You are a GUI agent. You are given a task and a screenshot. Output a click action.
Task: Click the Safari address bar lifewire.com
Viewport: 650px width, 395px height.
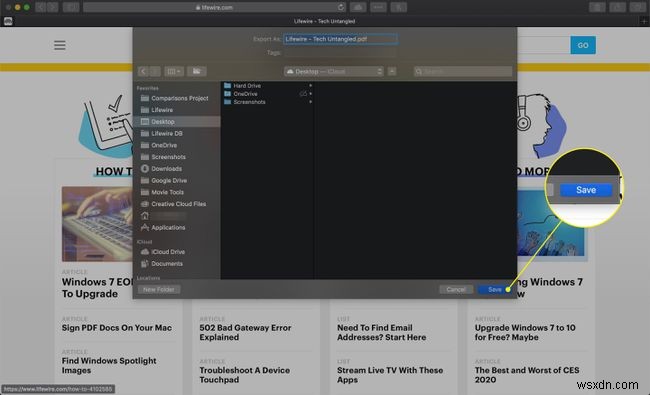pos(215,7)
